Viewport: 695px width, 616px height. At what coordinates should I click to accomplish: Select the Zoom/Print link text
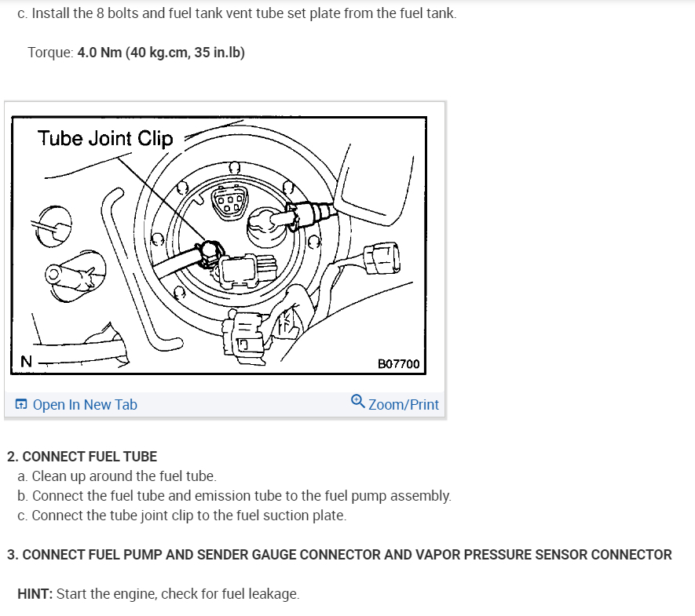tap(404, 404)
